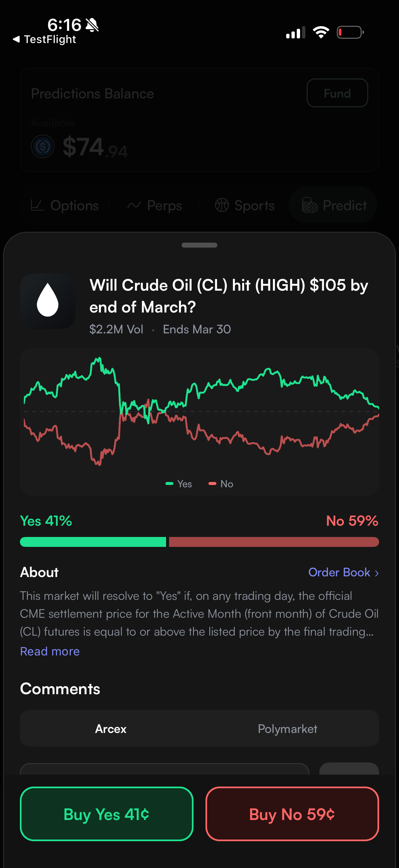
Task: Tap the green Yes portion of probability bar
Action: point(93,542)
